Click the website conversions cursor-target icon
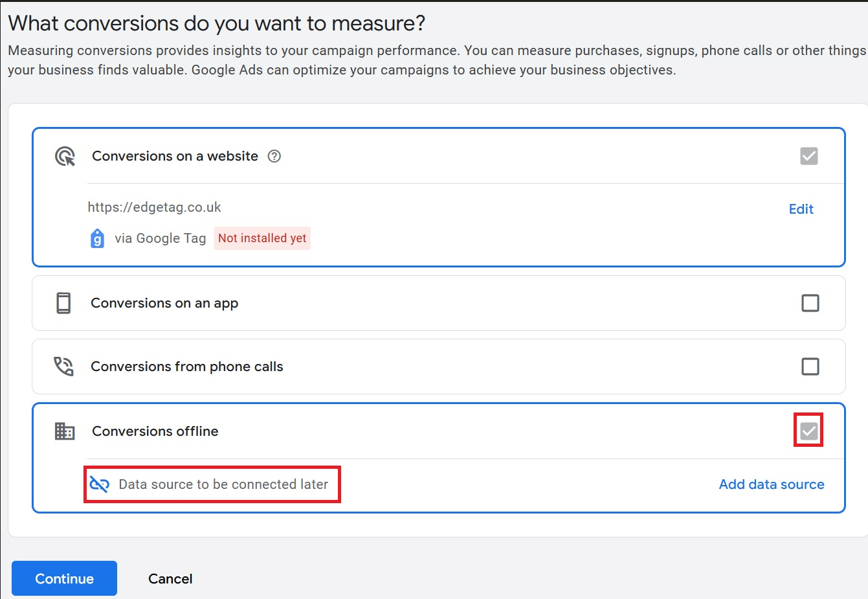The image size is (868, 599). 65,156
